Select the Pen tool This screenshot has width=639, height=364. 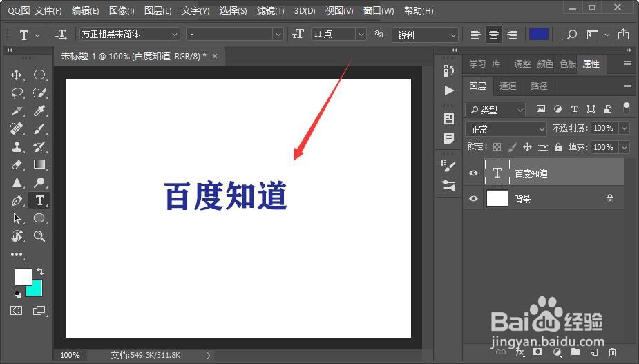17,200
